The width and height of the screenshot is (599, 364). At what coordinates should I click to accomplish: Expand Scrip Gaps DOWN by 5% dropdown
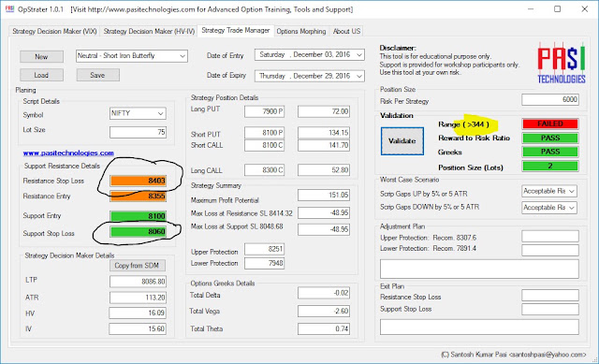tap(572, 208)
